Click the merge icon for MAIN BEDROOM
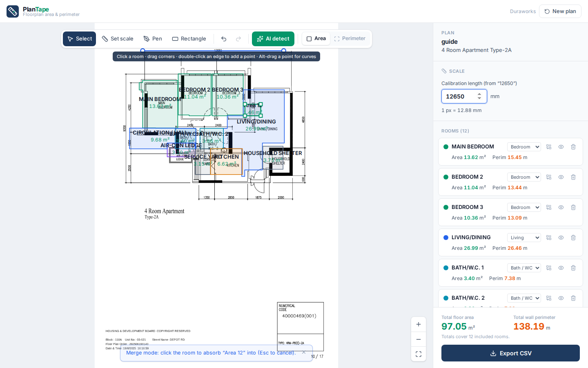This screenshot has width=588, height=368. [x=549, y=147]
